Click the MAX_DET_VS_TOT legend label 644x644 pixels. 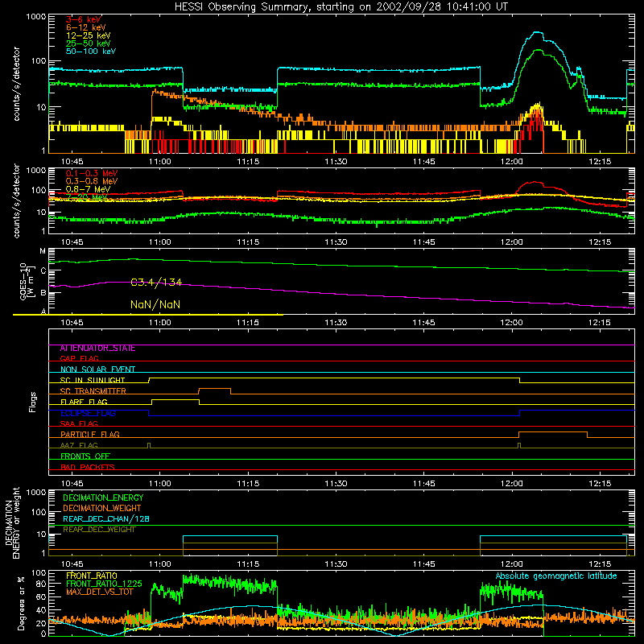(100, 592)
